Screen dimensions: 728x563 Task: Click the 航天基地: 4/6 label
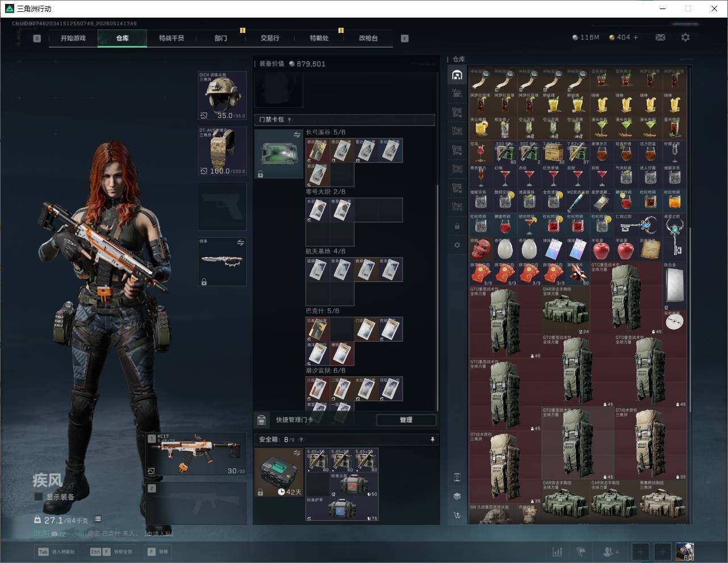click(x=325, y=251)
